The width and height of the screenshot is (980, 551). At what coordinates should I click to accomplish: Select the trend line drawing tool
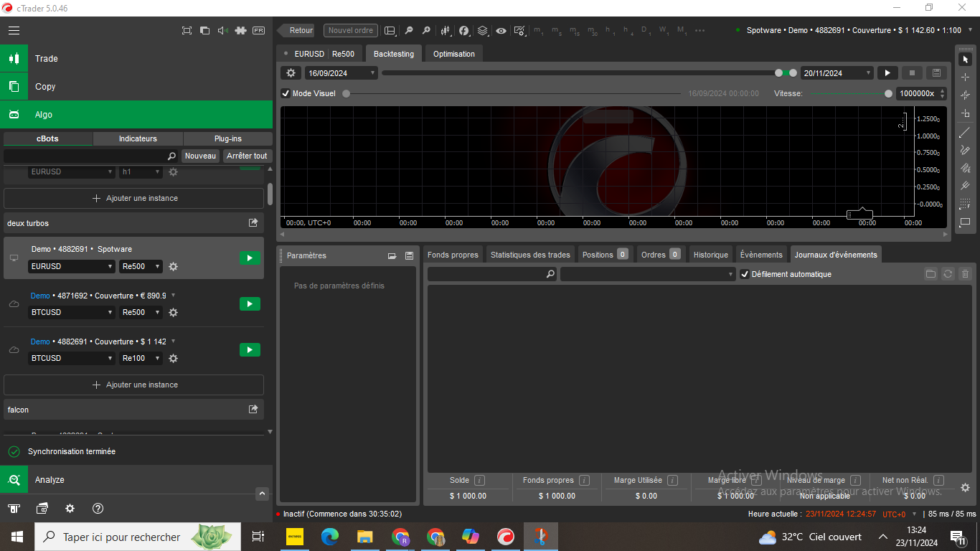965,132
